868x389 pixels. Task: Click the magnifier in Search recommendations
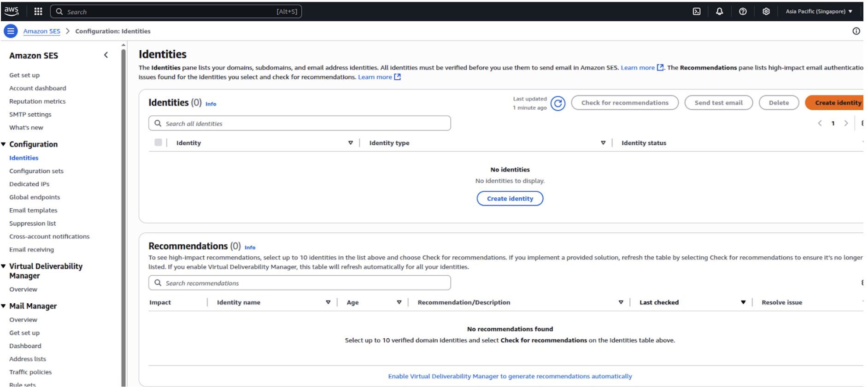pyautogui.click(x=158, y=283)
